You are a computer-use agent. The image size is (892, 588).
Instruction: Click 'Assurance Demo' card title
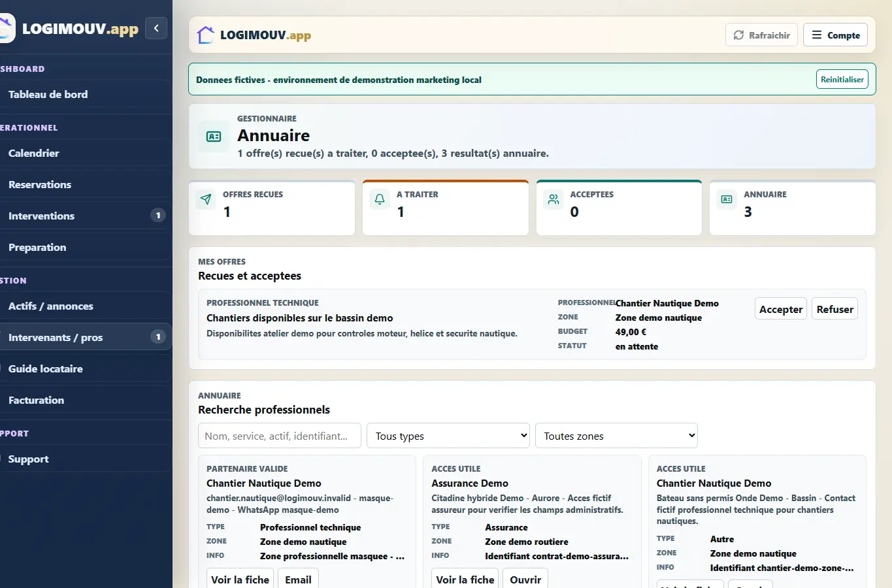pyautogui.click(x=470, y=483)
